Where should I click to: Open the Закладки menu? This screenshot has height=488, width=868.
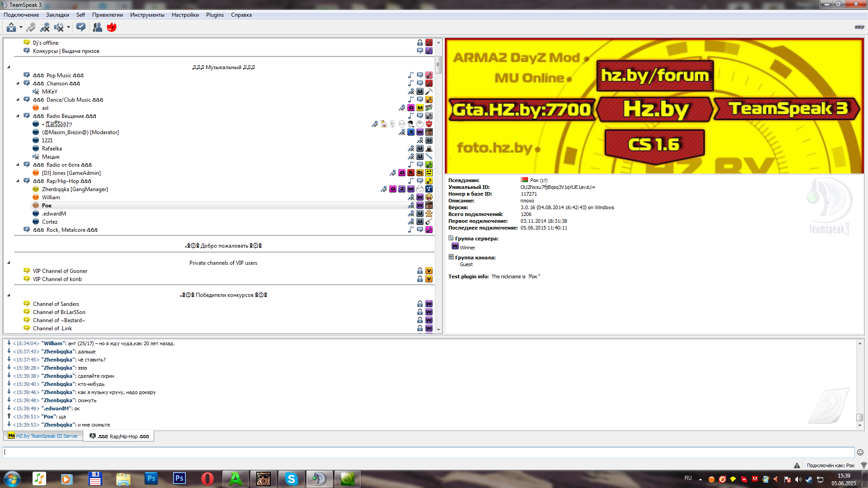pos(57,15)
